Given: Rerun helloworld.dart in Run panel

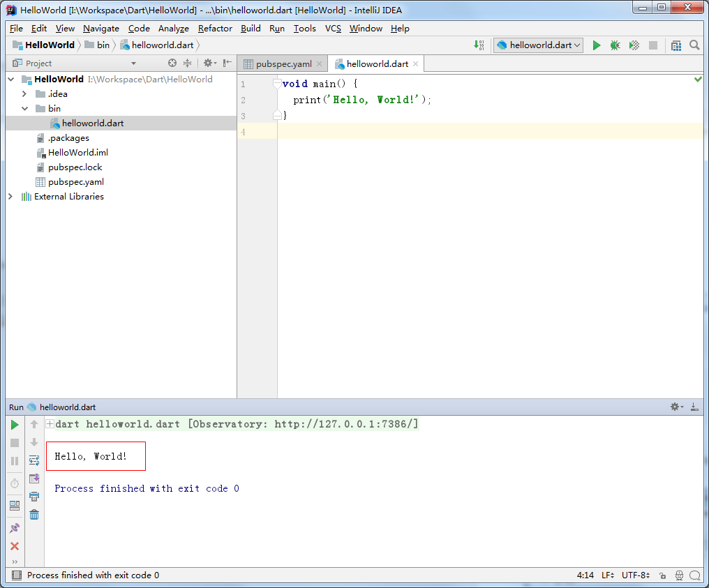Looking at the screenshot, I should pyautogui.click(x=15, y=425).
